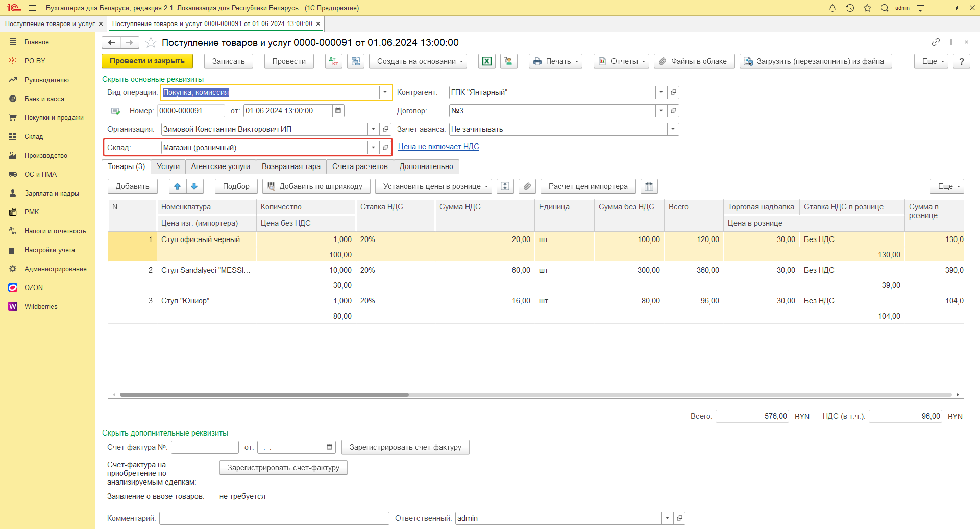Open calendar picker for document date
980x529 pixels.
click(338, 111)
